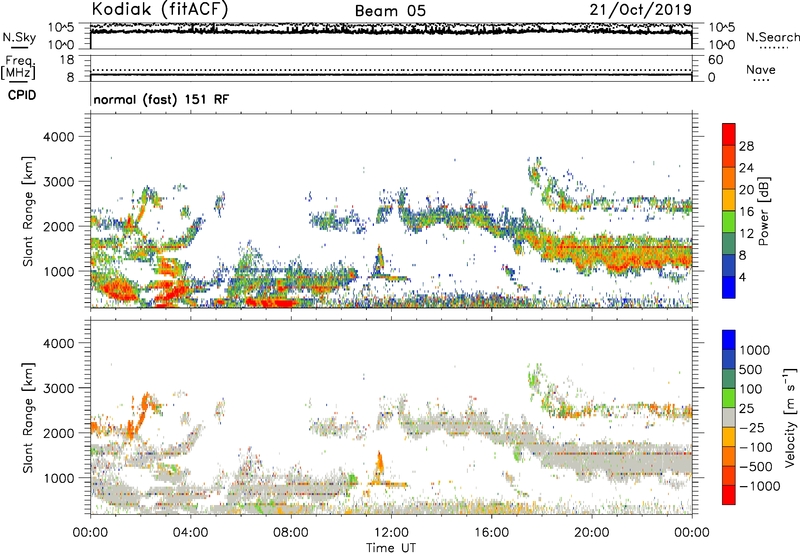Click the 'CPID' label
Viewport: 800px width, 554px height.
[22, 95]
